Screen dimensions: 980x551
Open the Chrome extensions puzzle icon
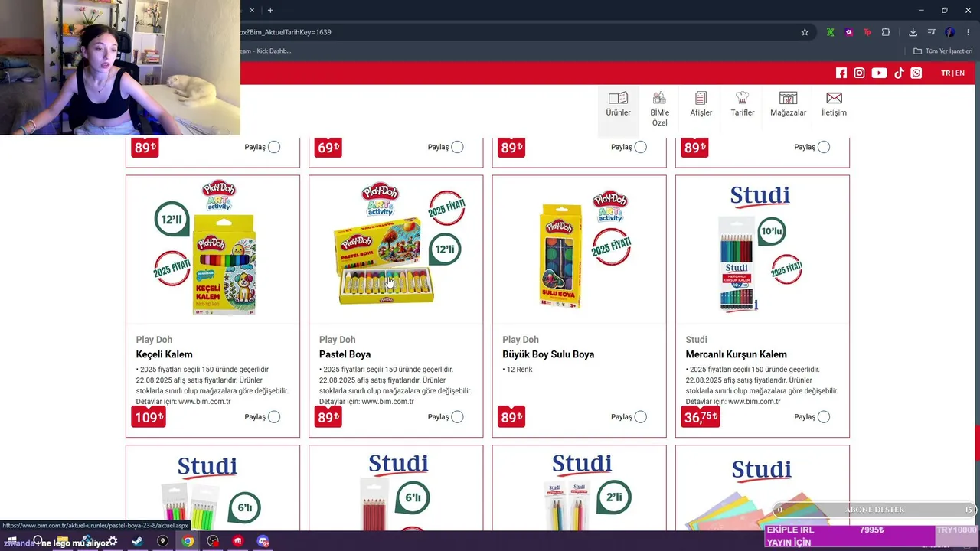pos(886,32)
